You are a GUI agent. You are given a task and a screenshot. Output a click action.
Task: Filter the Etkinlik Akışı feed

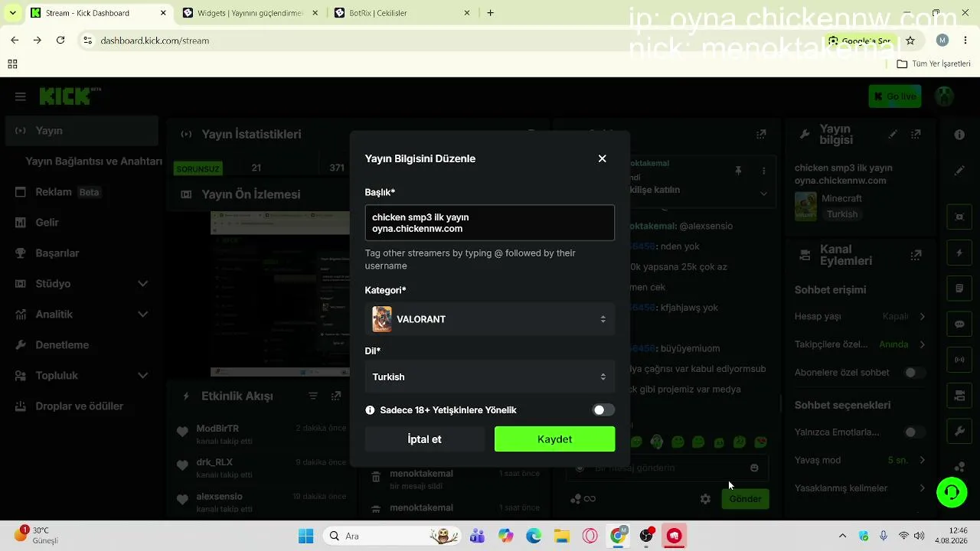coord(313,396)
